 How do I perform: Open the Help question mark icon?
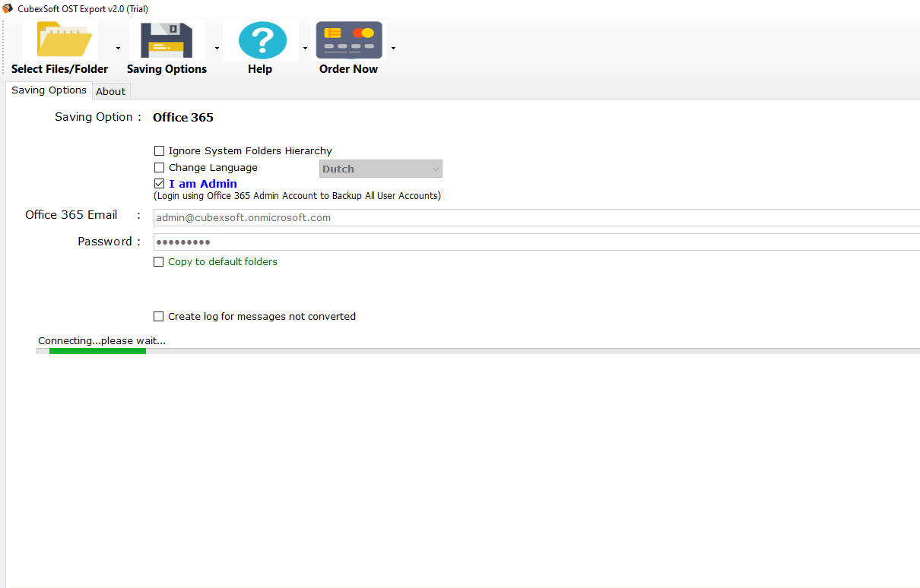point(262,40)
